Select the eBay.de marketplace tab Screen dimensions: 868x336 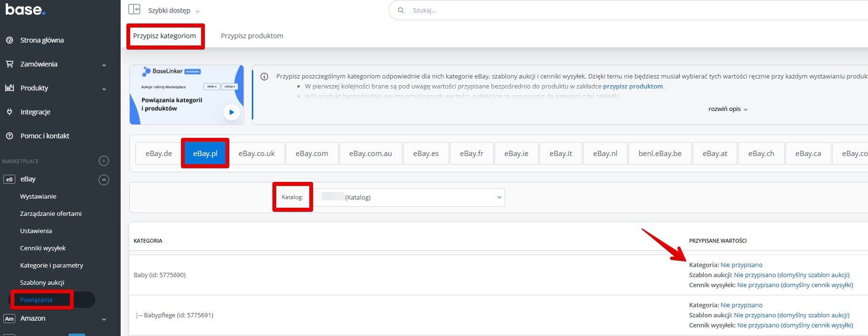tap(158, 154)
